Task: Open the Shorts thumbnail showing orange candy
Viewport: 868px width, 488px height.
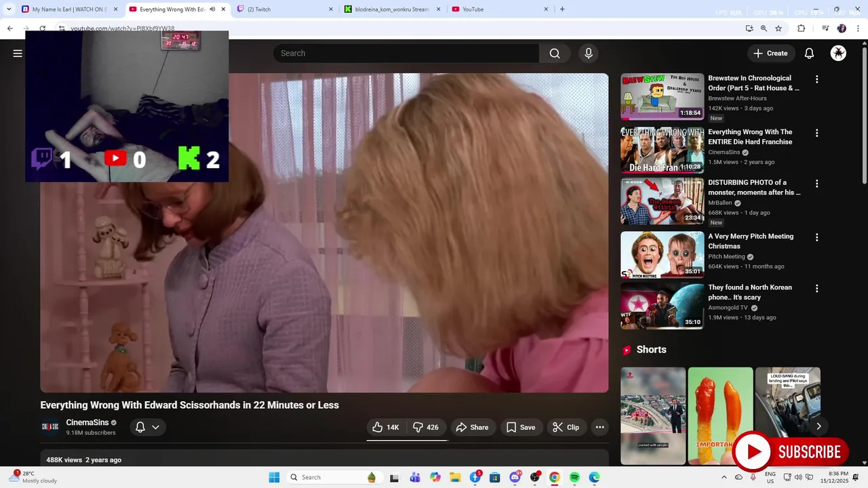Action: tap(720, 415)
